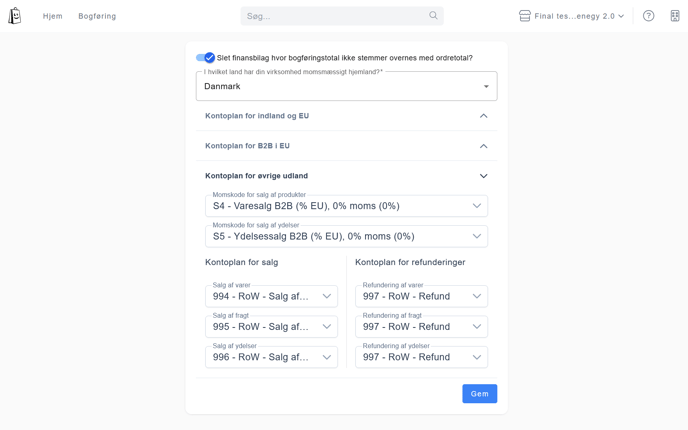
Task: Open the help question mark icon
Action: [648, 16]
